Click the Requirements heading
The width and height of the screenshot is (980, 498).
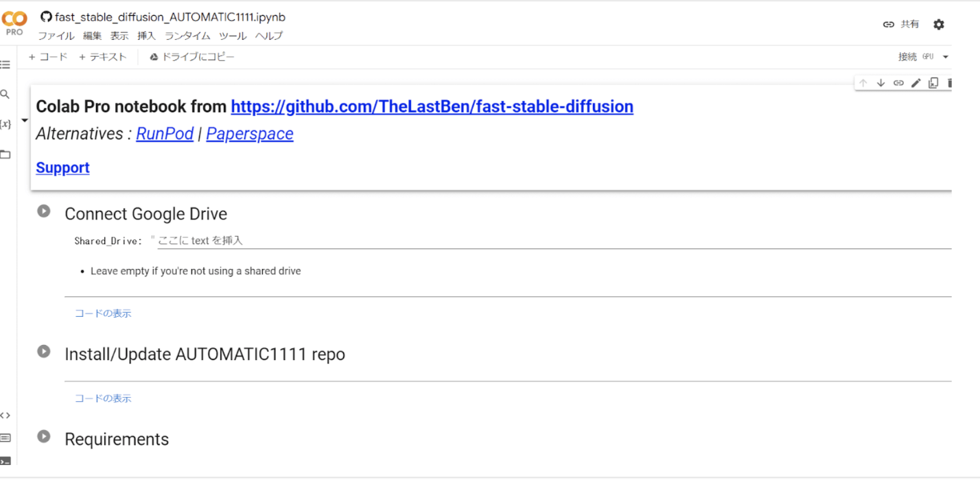click(x=117, y=439)
